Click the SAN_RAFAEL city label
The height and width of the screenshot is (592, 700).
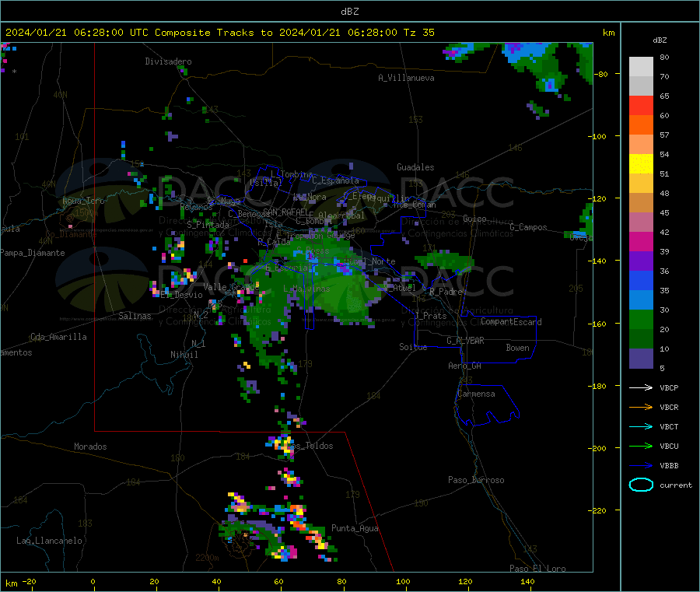coord(285,212)
